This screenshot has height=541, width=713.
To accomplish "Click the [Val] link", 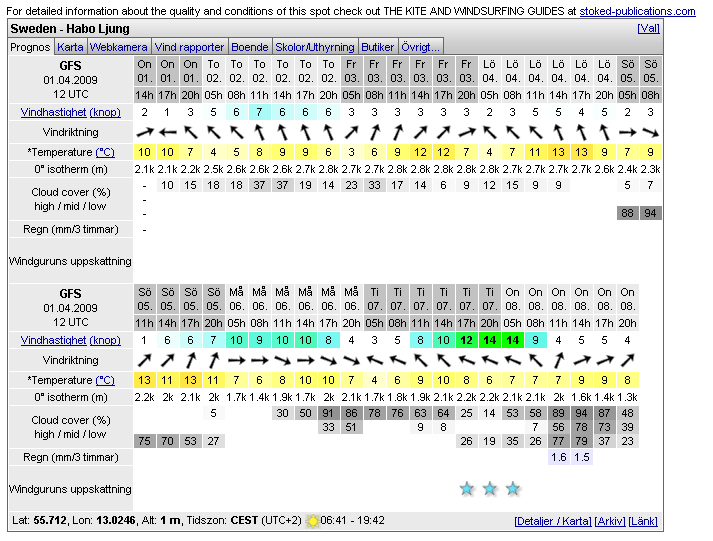I will pos(648,28).
